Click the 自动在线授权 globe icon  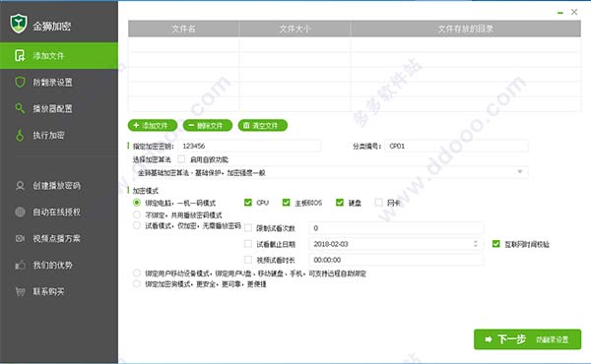(x=20, y=212)
